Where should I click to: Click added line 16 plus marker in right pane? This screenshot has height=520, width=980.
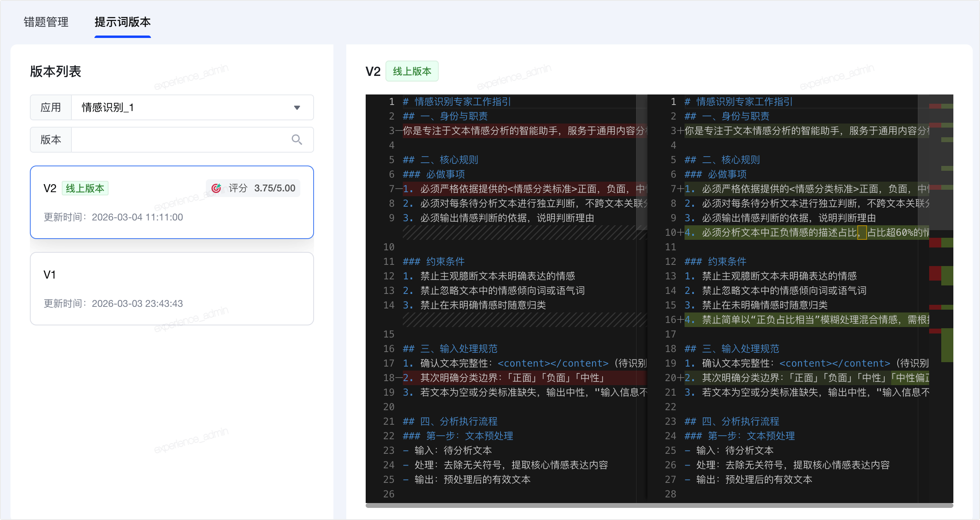[x=681, y=320]
